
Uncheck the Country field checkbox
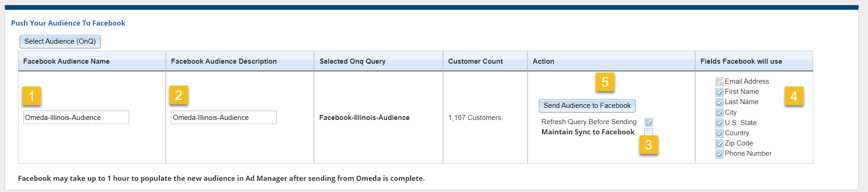tap(719, 133)
